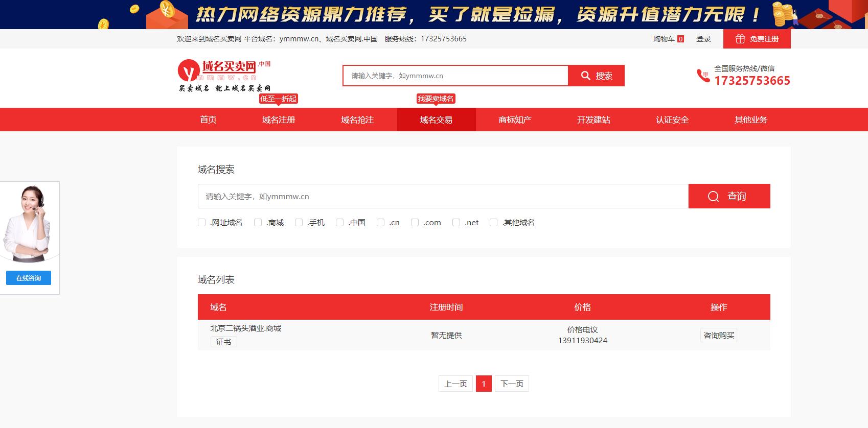Check the .中国 checkbox

pyautogui.click(x=339, y=223)
